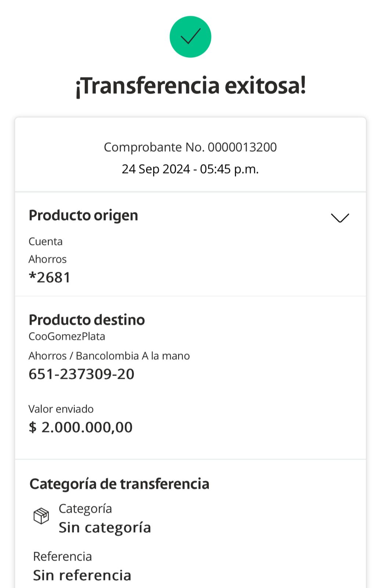
Task: Tap the Categoría de transferencia heading
Action: point(119,484)
